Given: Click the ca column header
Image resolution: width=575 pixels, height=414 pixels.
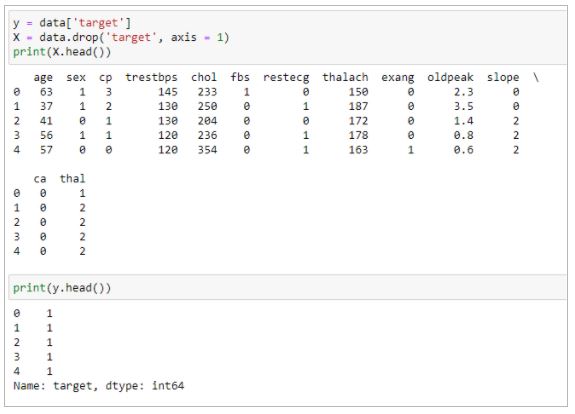Looking at the screenshot, I should pos(40,179).
